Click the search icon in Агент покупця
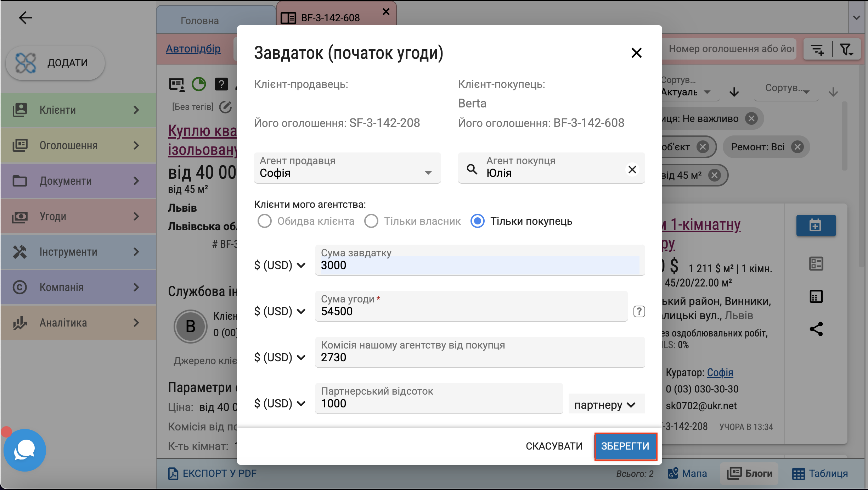Viewport: 868px width, 490px height. (472, 169)
